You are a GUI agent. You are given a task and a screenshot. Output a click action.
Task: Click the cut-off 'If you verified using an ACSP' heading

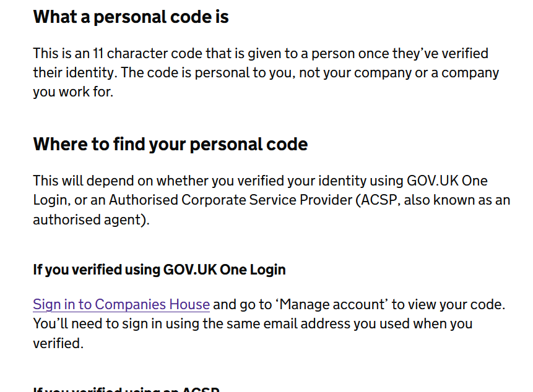pos(126,389)
